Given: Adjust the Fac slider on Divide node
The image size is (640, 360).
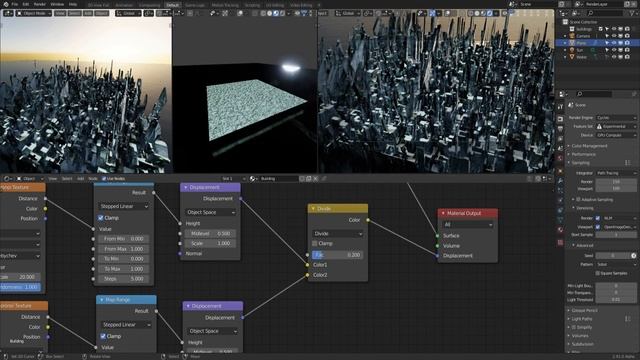Looking at the screenshot, I should coord(337,255).
